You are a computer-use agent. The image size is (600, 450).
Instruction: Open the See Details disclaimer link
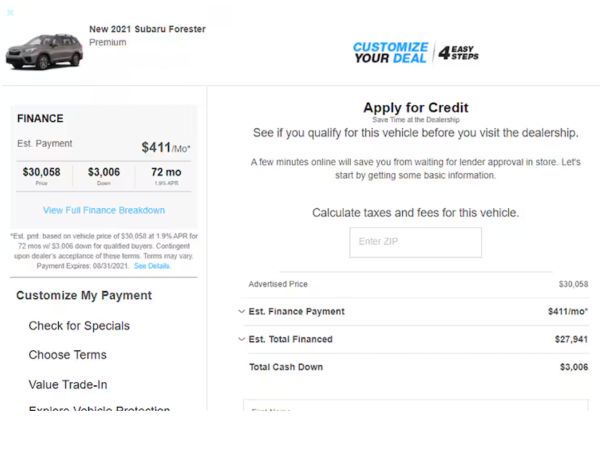[152, 266]
